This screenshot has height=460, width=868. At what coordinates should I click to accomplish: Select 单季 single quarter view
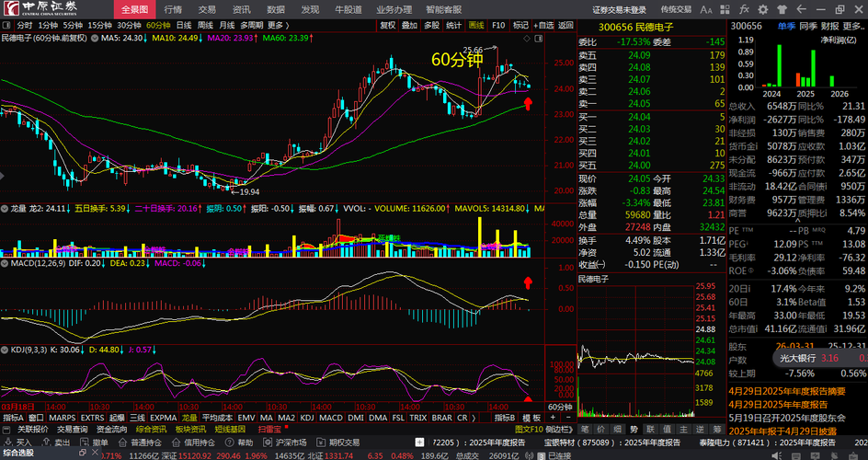click(787, 26)
